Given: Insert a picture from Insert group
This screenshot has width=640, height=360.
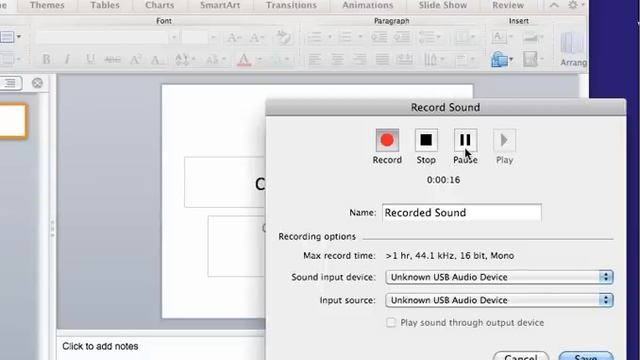Looking at the screenshot, I should point(533,38).
